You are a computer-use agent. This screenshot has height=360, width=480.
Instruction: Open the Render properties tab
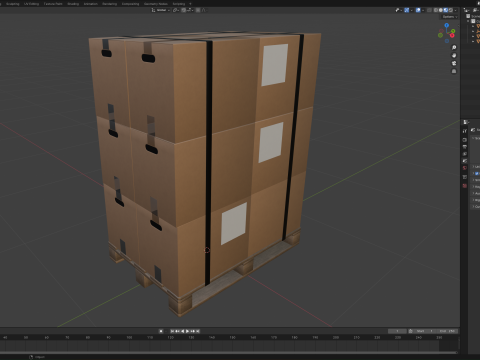tap(465, 140)
